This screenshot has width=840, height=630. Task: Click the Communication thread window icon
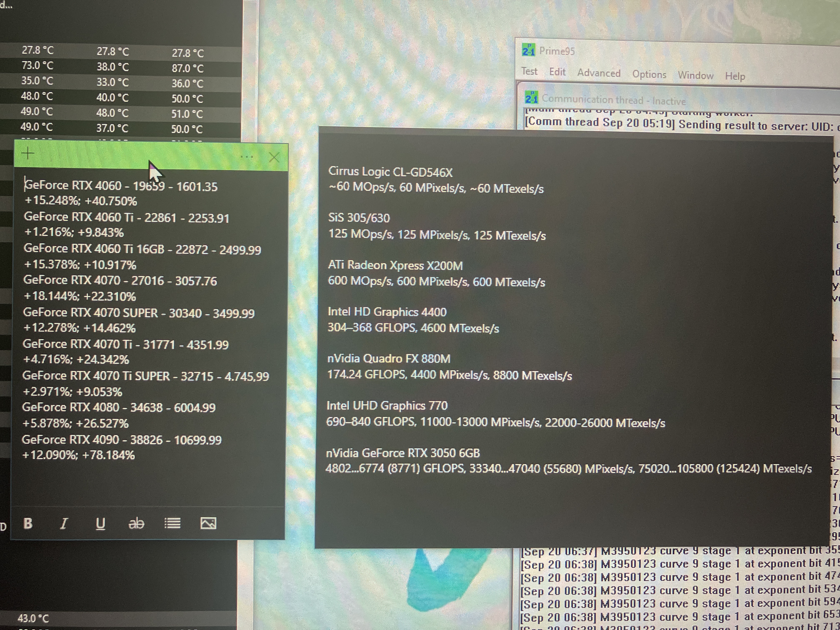[531, 97]
